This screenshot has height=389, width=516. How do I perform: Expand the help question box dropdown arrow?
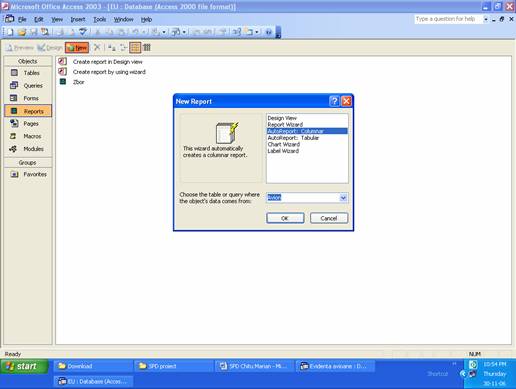coord(485,19)
